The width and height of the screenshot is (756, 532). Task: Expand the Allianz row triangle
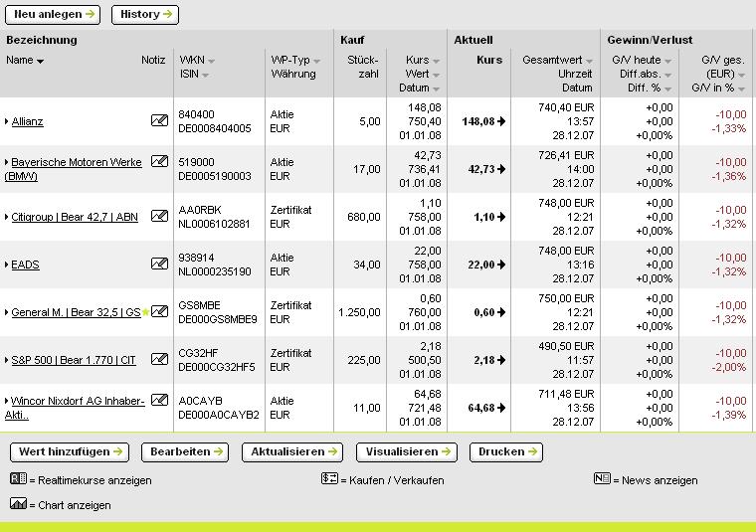[x=7, y=121]
